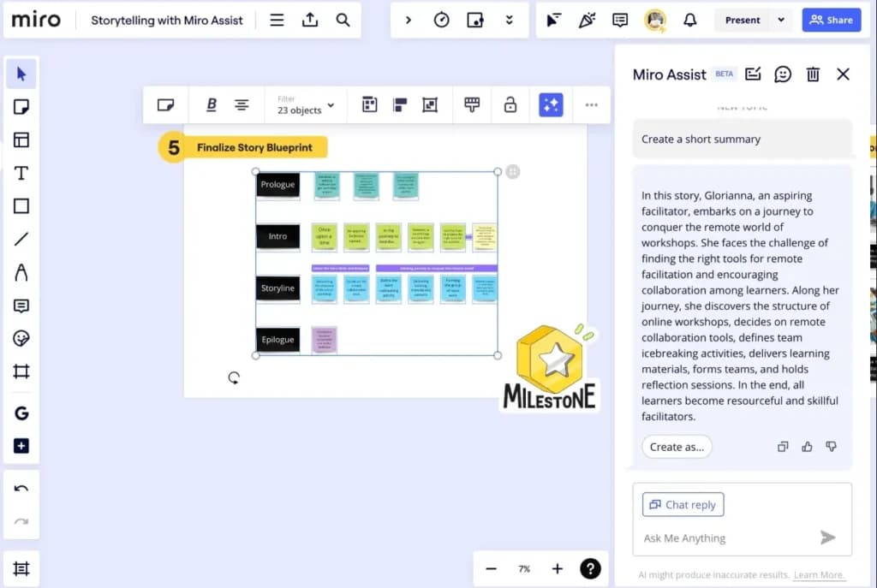Click the 7% zoom level
Viewport: 877px width, 588px height.
click(x=524, y=569)
